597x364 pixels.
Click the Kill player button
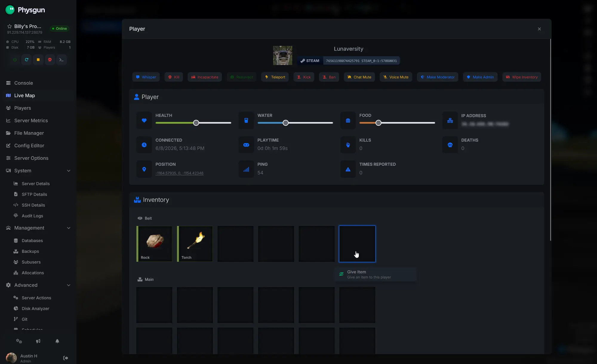coord(174,77)
